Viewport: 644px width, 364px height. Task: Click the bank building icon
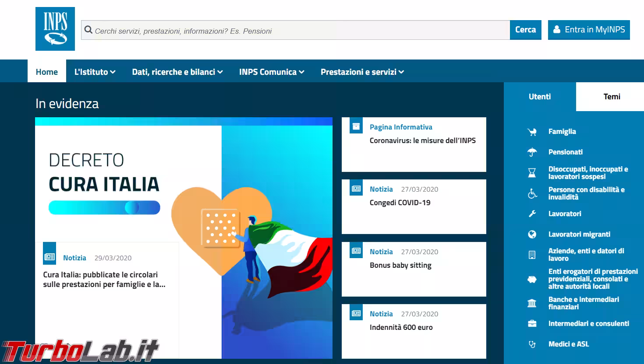(532, 303)
